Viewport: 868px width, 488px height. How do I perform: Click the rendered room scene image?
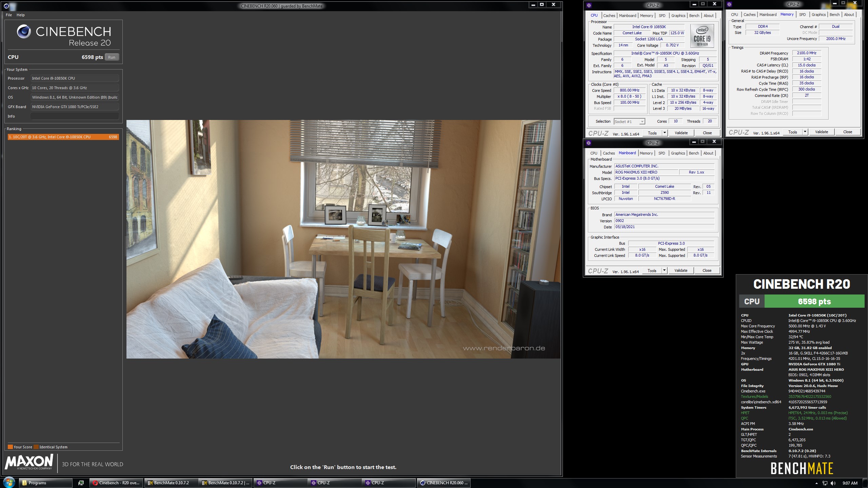coord(343,239)
